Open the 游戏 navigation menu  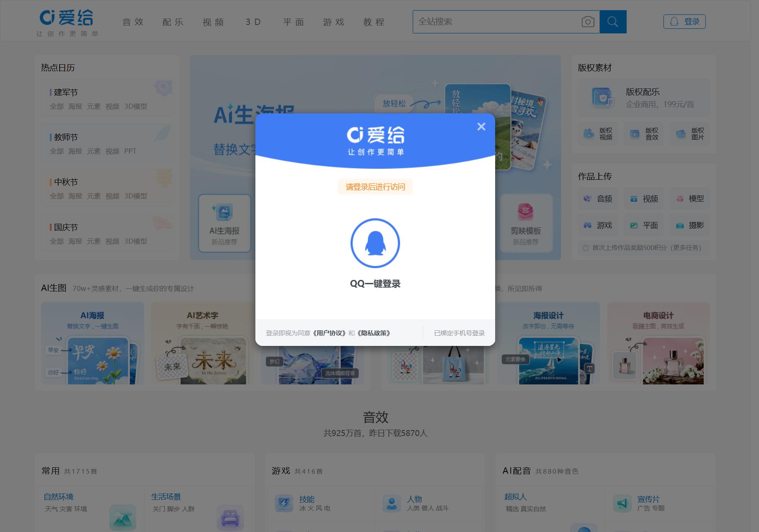334,22
